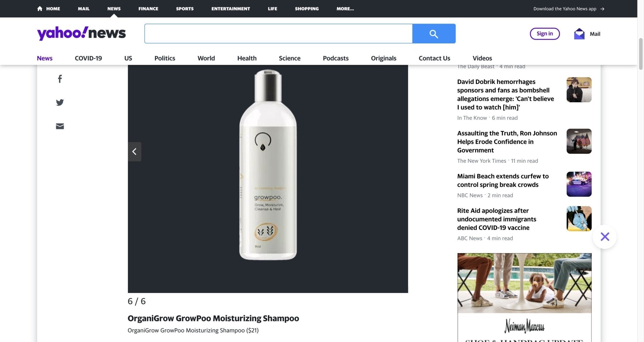Image resolution: width=644 pixels, height=342 pixels.
Task: Click the Sign in button
Action: point(545,34)
